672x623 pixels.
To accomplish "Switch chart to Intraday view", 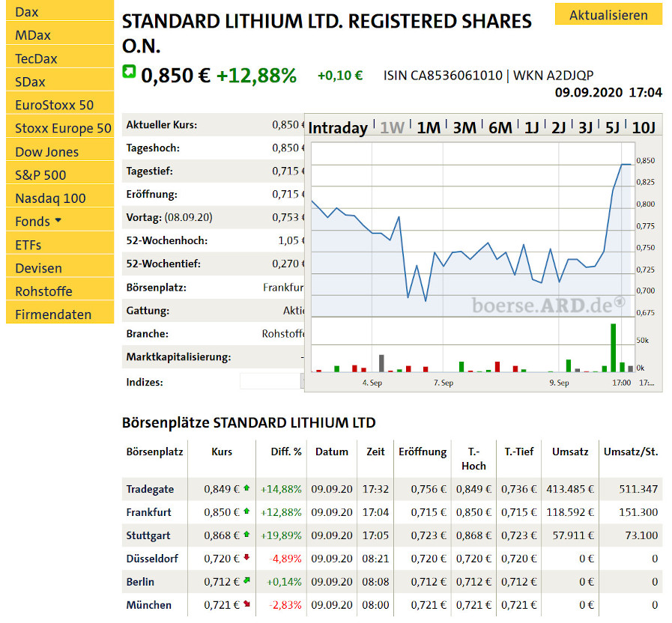I will 338,128.
